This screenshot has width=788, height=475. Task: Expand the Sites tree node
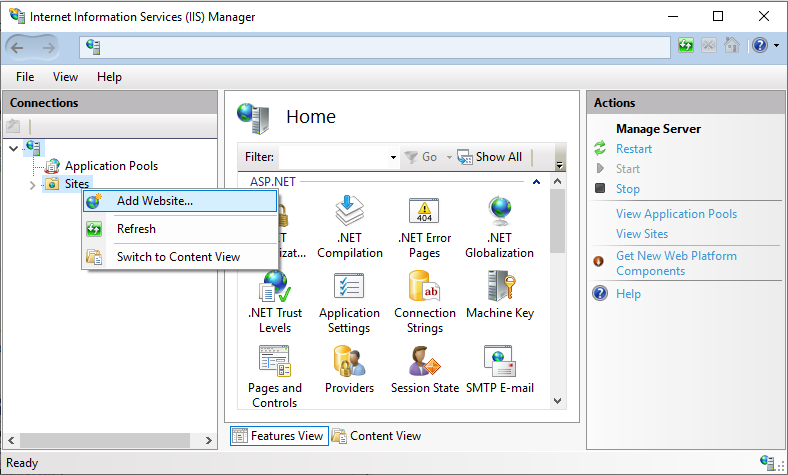coord(32,185)
